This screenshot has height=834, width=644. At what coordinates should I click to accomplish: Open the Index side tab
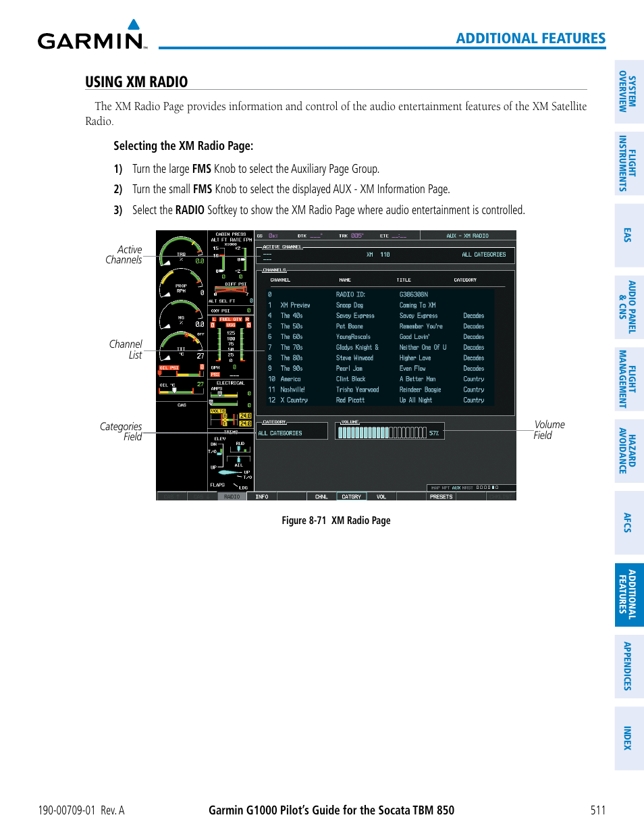[x=629, y=738]
